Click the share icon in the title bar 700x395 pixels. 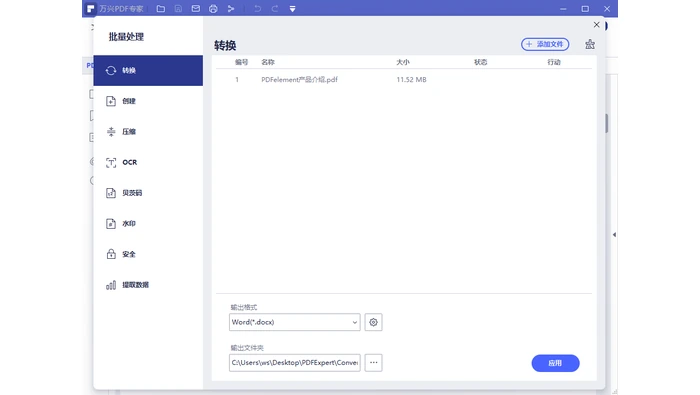[x=231, y=8]
